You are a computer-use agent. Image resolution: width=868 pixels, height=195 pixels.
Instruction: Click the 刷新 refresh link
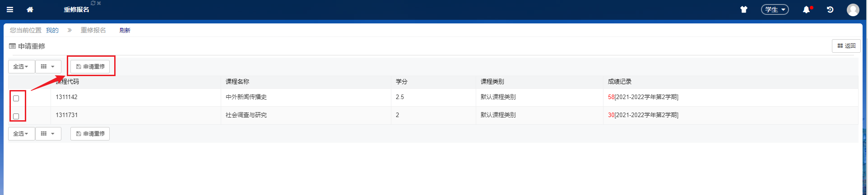[x=125, y=30]
